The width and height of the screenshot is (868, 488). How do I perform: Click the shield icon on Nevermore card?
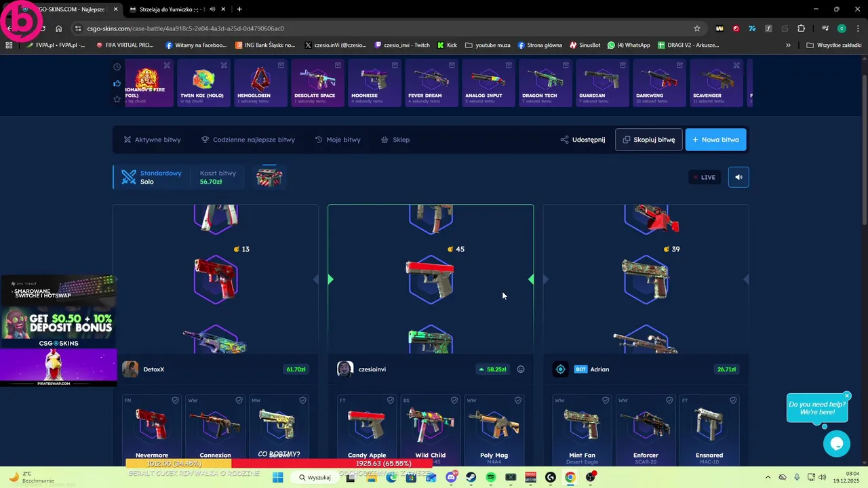[x=175, y=401]
